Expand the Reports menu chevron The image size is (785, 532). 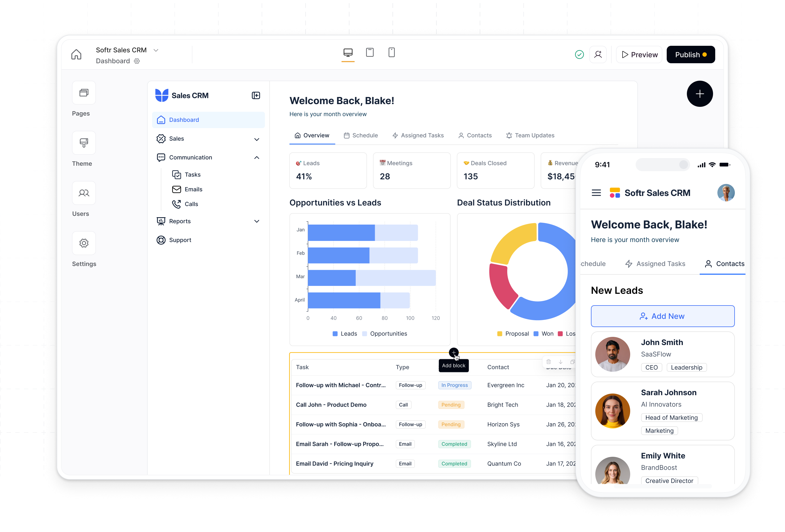257,221
